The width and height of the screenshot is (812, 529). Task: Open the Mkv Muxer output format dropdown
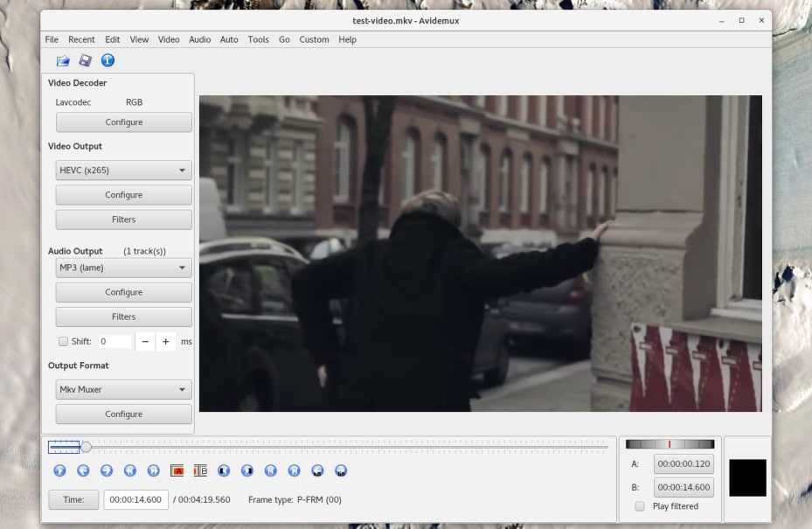123,390
